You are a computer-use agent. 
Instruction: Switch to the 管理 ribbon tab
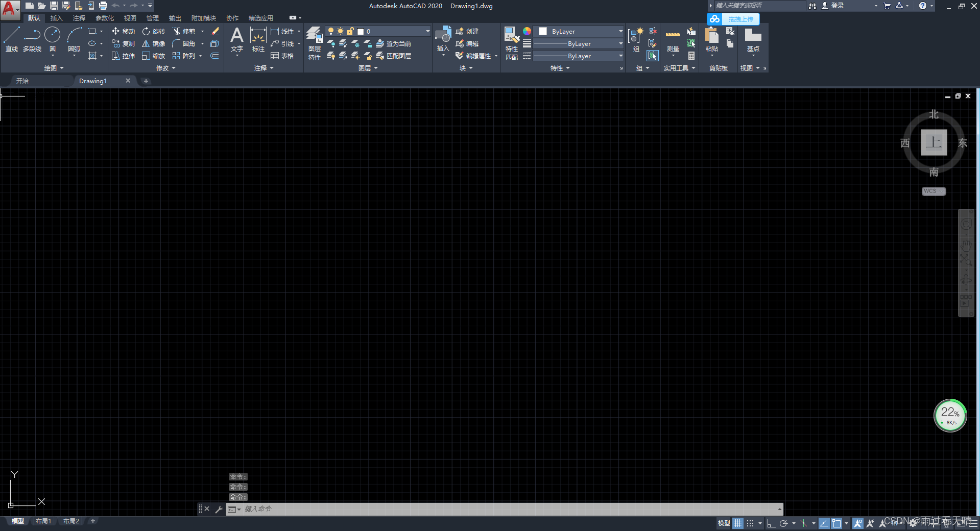tap(152, 18)
